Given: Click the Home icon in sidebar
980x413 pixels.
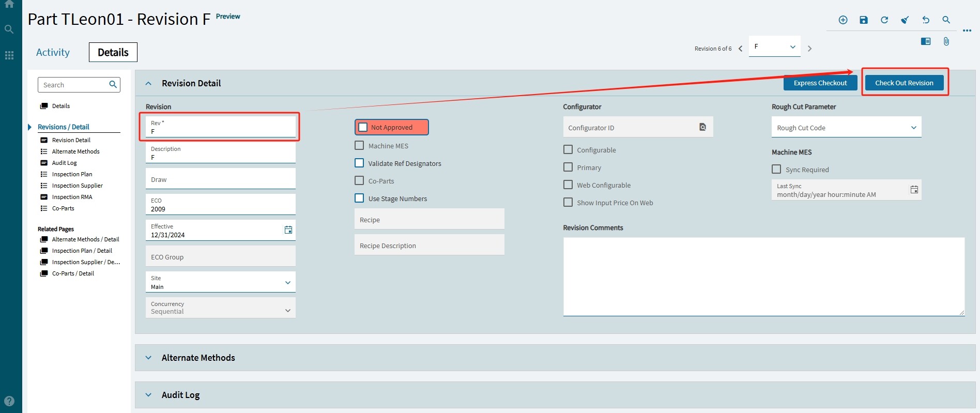Looking at the screenshot, I should [9, 4].
